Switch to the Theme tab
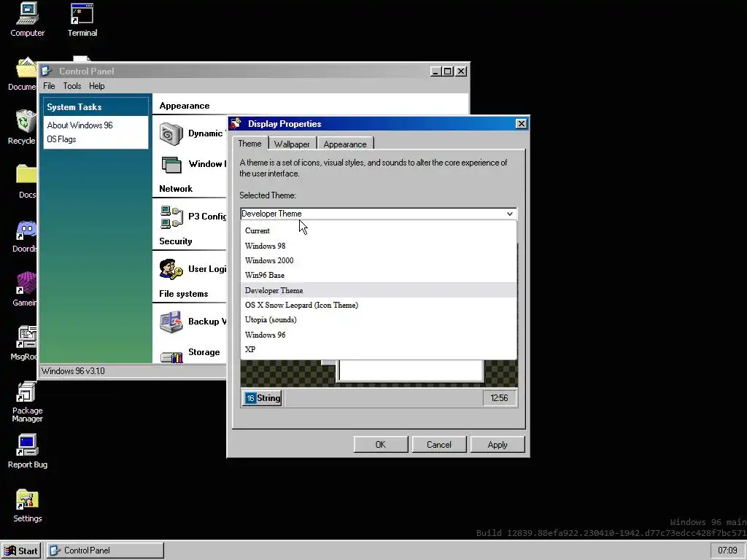The width and height of the screenshot is (747, 560). 249,144
